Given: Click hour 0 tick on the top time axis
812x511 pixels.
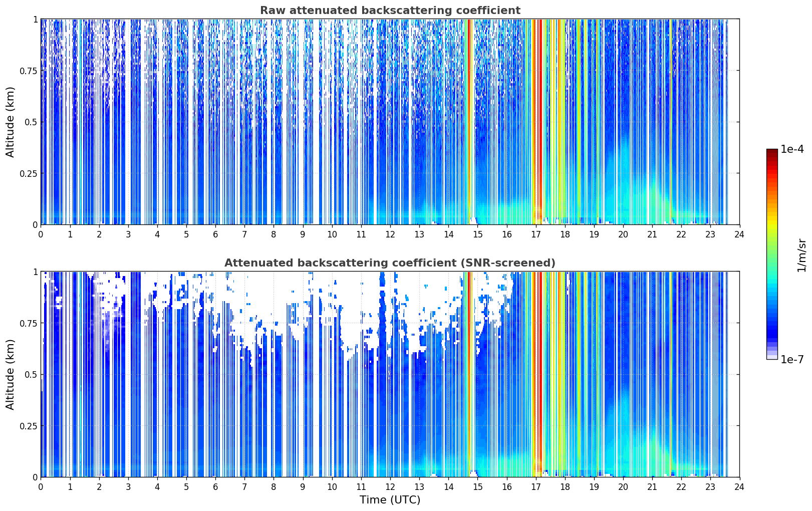Looking at the screenshot, I should pos(41,234).
